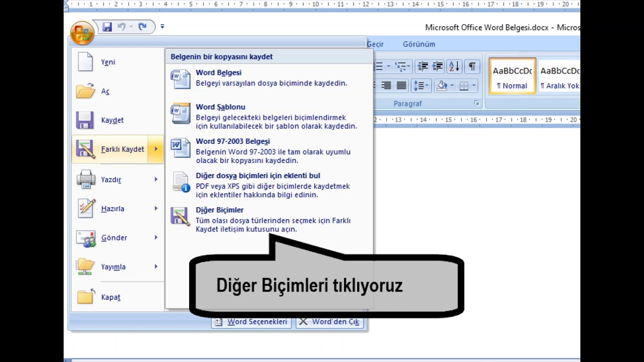644x362 pixels.
Task: Click the Yayımla folder icon
Action: 85,267
